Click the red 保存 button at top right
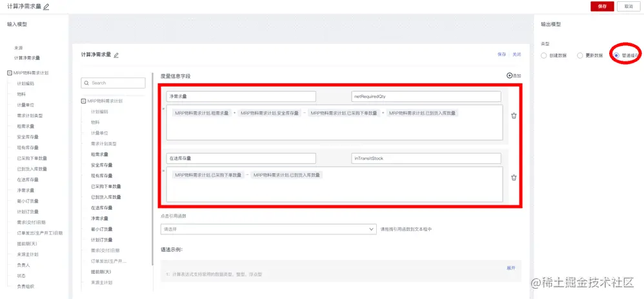This screenshot has width=644, height=299. 602,6
